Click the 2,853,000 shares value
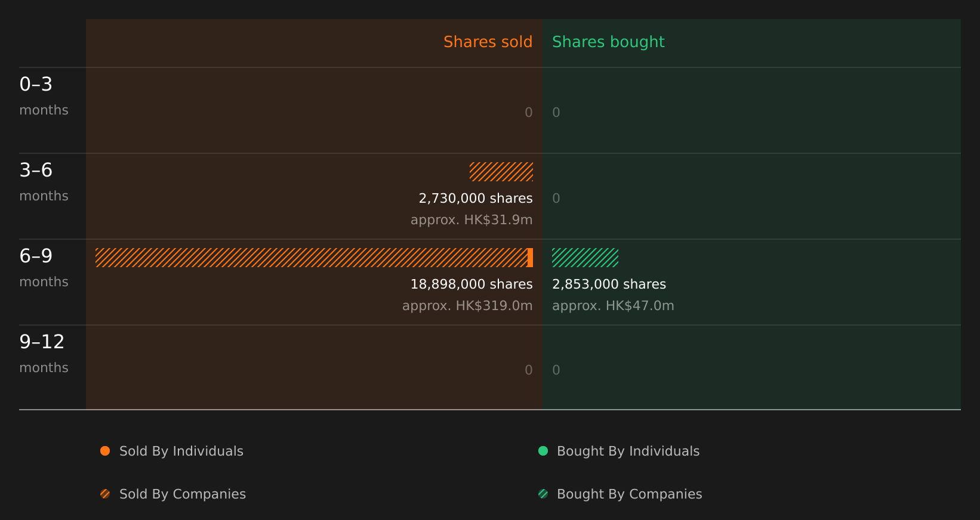 [609, 284]
